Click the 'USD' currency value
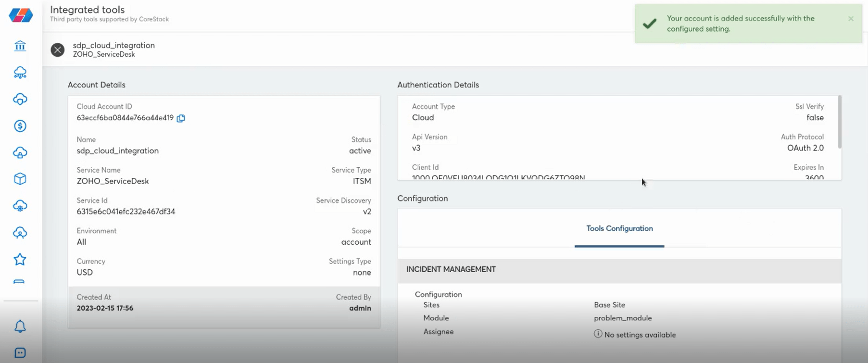The image size is (868, 363). click(x=85, y=273)
